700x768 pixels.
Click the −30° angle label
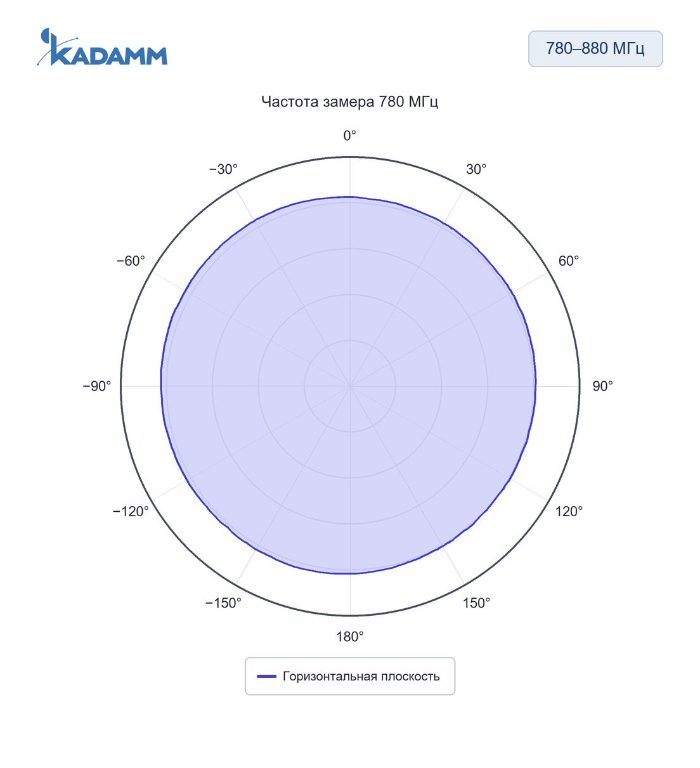223,169
